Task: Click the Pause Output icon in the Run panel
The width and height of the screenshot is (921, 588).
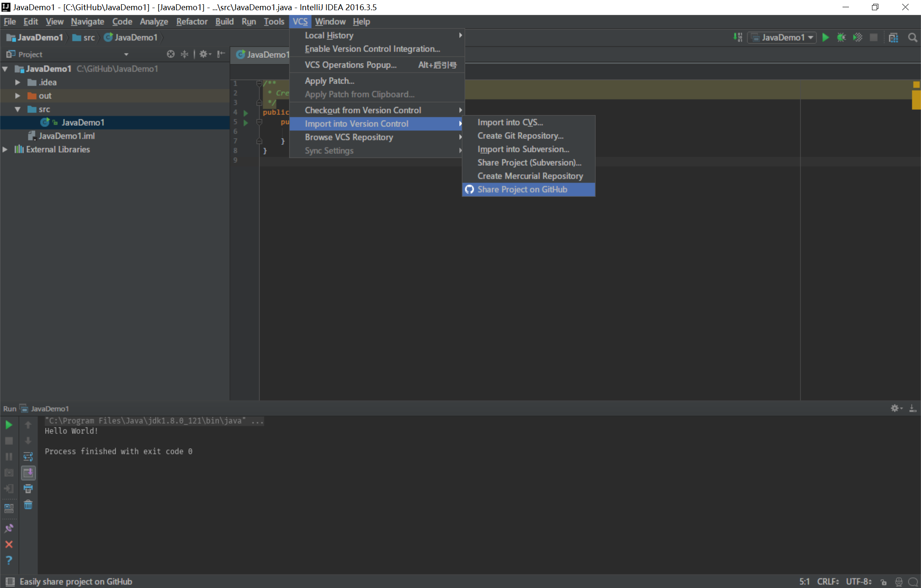Action: 9,457
